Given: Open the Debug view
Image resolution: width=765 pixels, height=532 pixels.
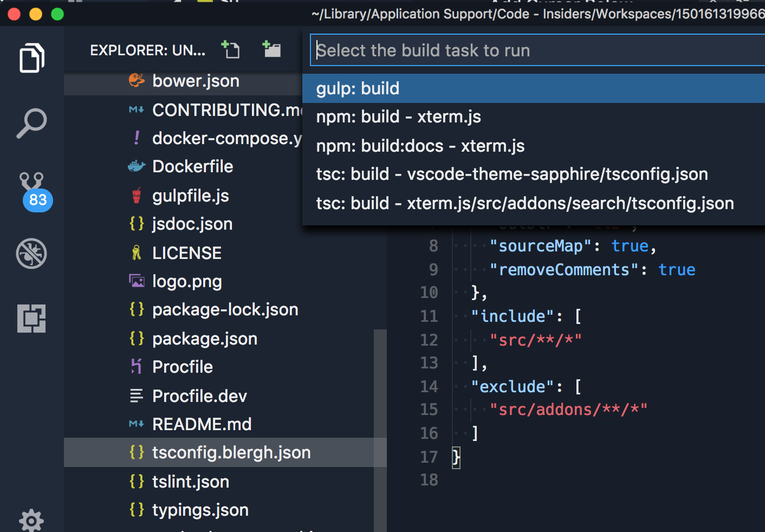Looking at the screenshot, I should pos(31,253).
